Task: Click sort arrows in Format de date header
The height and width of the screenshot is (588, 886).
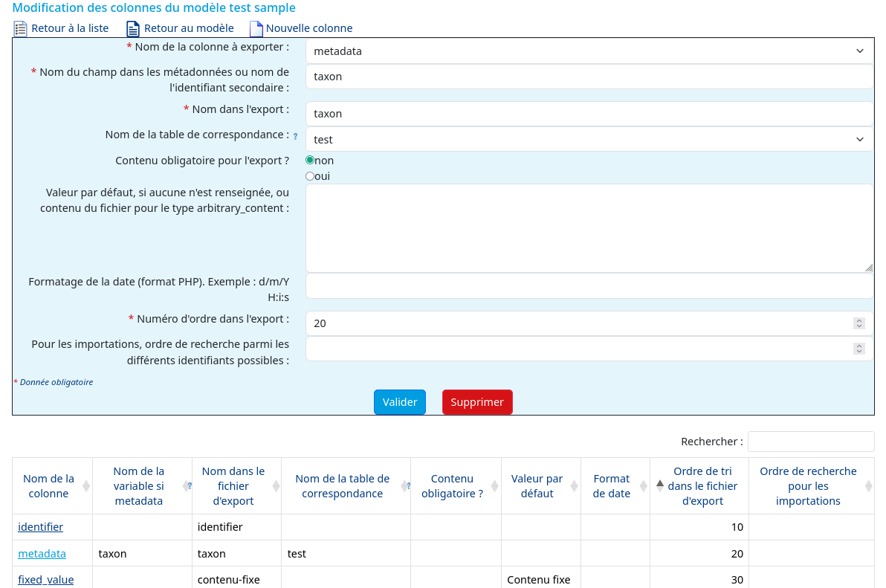Action: (x=643, y=485)
